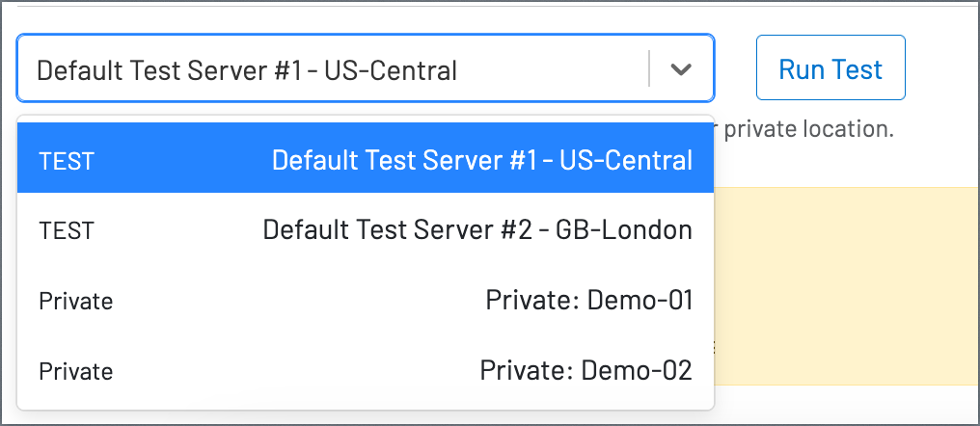Click blank space in the GB-London row
This screenshot has width=980, height=426.
pyautogui.click(x=178, y=230)
